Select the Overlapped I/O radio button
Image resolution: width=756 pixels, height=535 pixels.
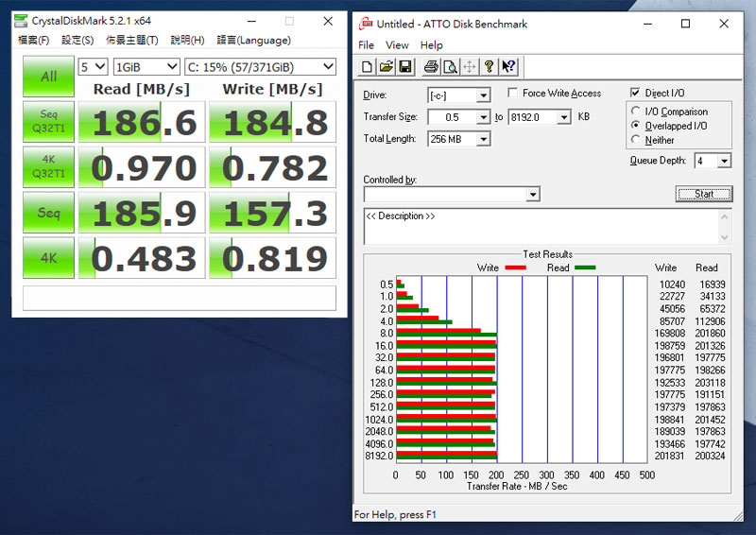(636, 126)
